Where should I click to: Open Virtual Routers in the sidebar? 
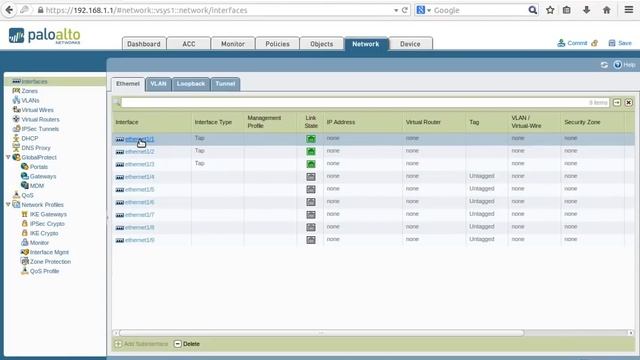pos(40,119)
